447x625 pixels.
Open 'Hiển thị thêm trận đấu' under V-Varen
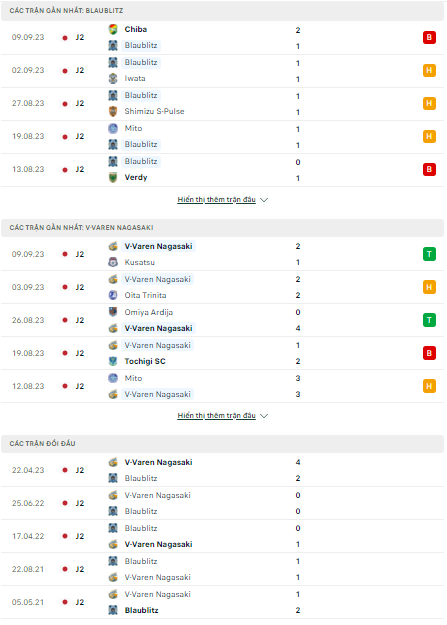click(x=216, y=416)
